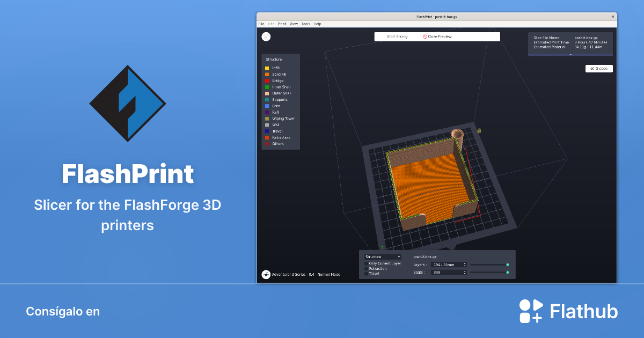The image size is (644, 338).
Task: Click the printer icon near Adventurer 3 Series label
Action: pyautogui.click(x=265, y=274)
